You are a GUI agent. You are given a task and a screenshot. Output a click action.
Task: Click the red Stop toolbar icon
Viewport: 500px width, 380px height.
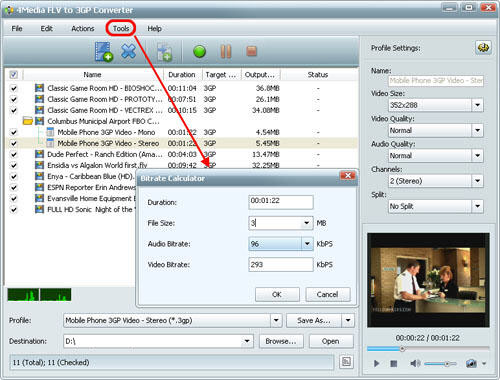(251, 51)
